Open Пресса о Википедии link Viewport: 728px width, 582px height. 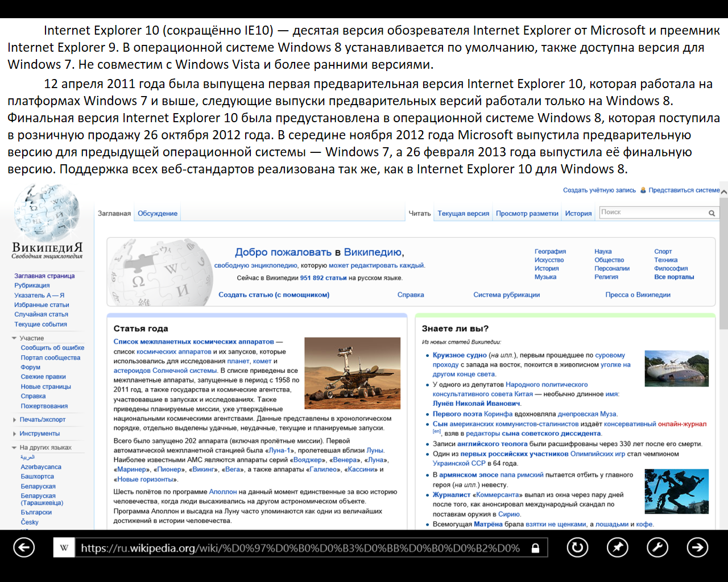(638, 295)
